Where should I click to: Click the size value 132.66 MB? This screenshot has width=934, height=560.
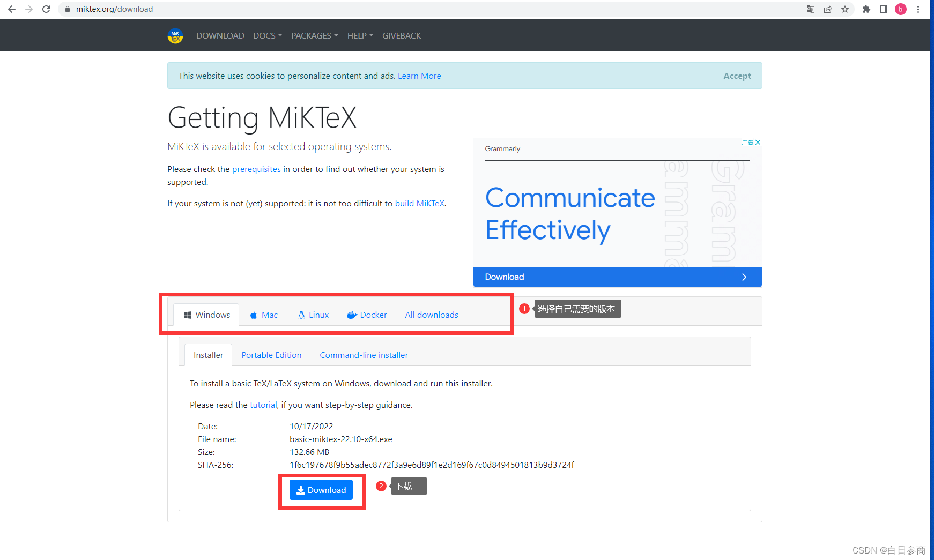(309, 452)
